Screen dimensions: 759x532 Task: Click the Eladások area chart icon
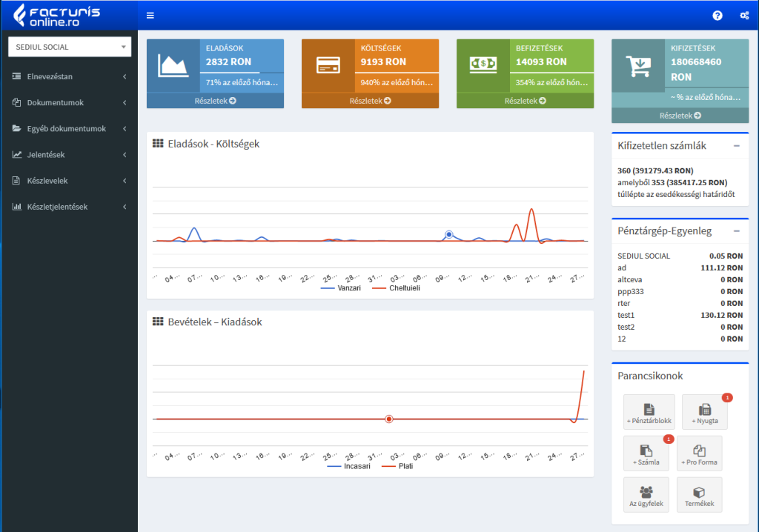pos(173,66)
